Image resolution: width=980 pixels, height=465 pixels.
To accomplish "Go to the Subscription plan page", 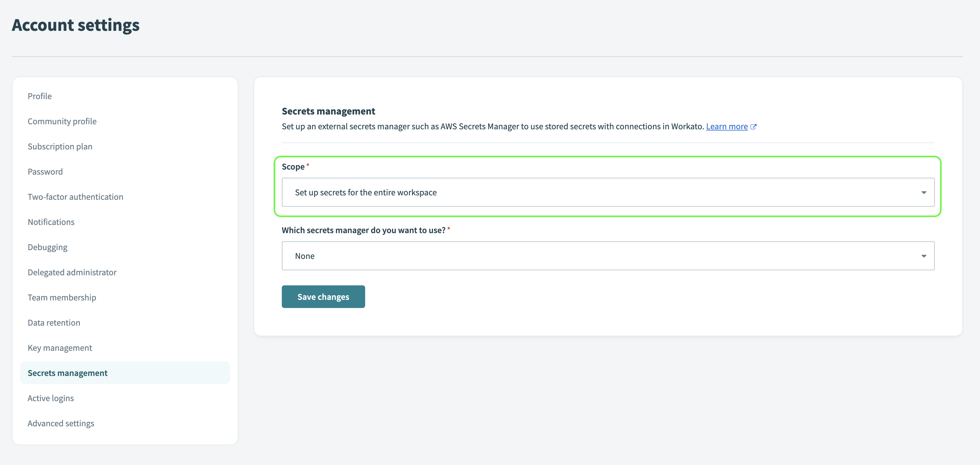I will coord(60,146).
